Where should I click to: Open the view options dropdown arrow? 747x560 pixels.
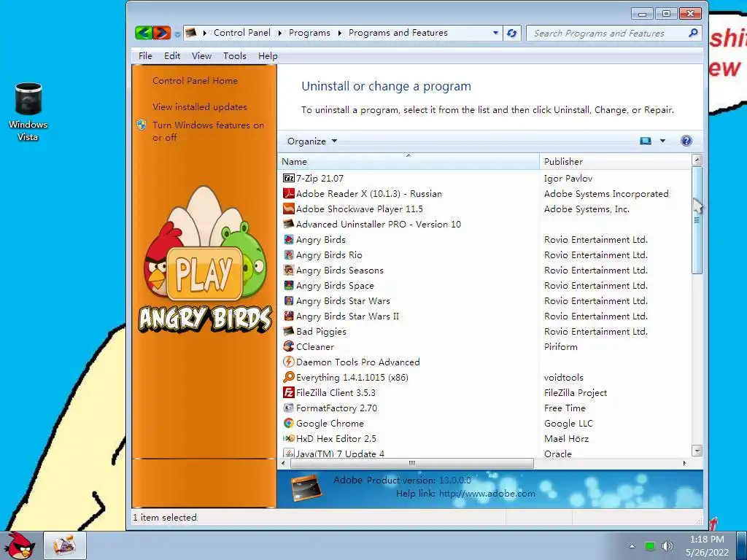coord(662,141)
